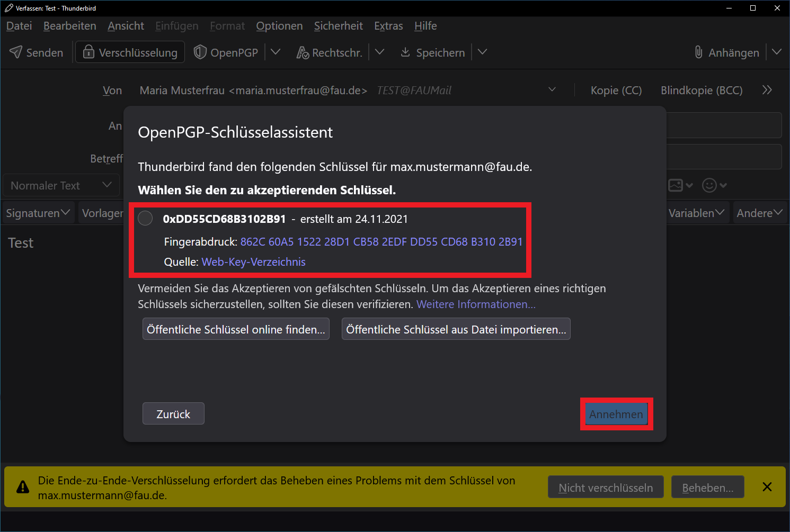Click the Nicht verschlüsseln button
The image size is (790, 532).
coord(606,488)
